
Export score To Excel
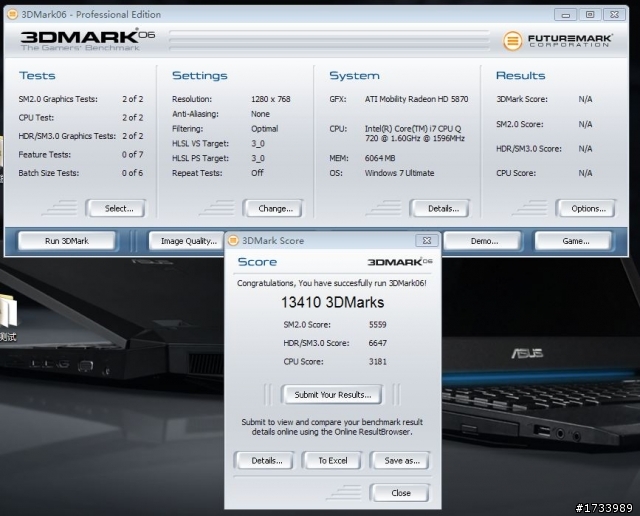pos(332,460)
